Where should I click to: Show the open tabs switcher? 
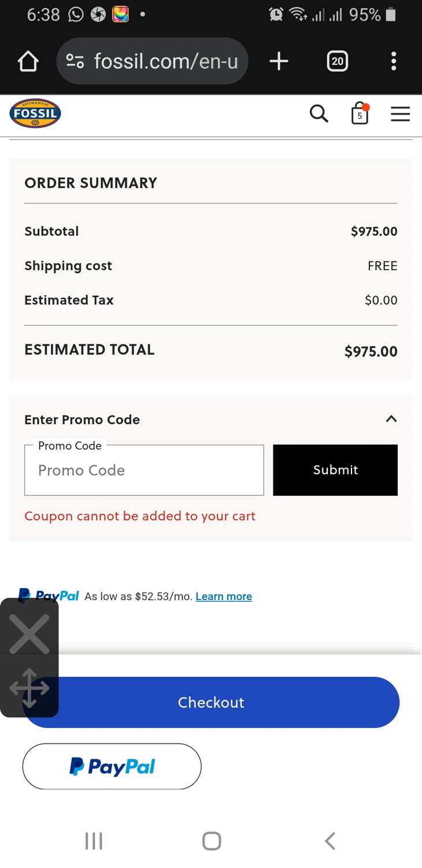pos(338,61)
